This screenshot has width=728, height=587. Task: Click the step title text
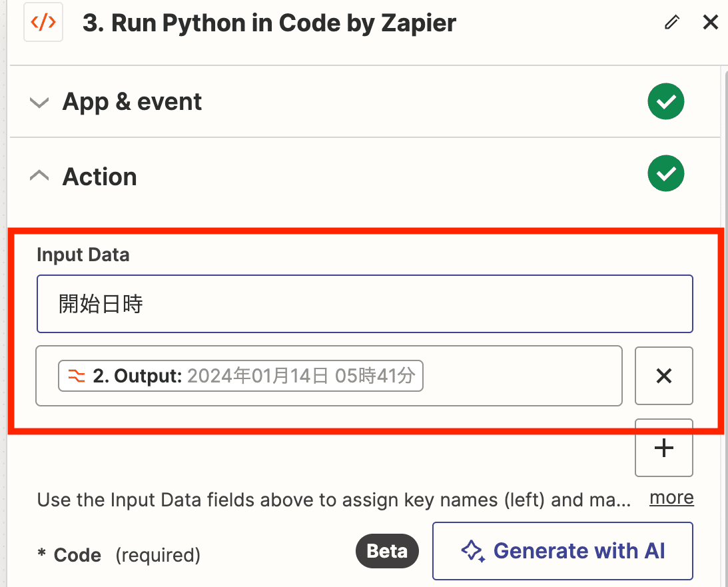[x=269, y=23]
